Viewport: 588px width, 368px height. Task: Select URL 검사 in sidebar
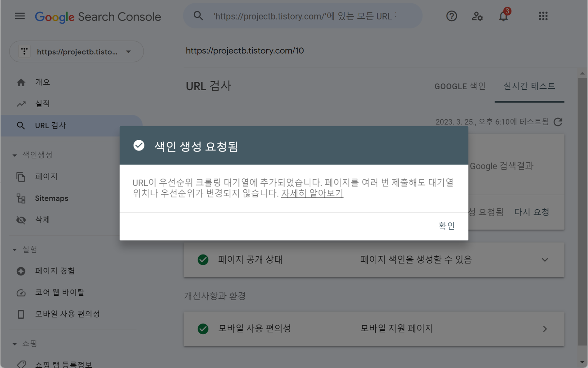[71, 126]
